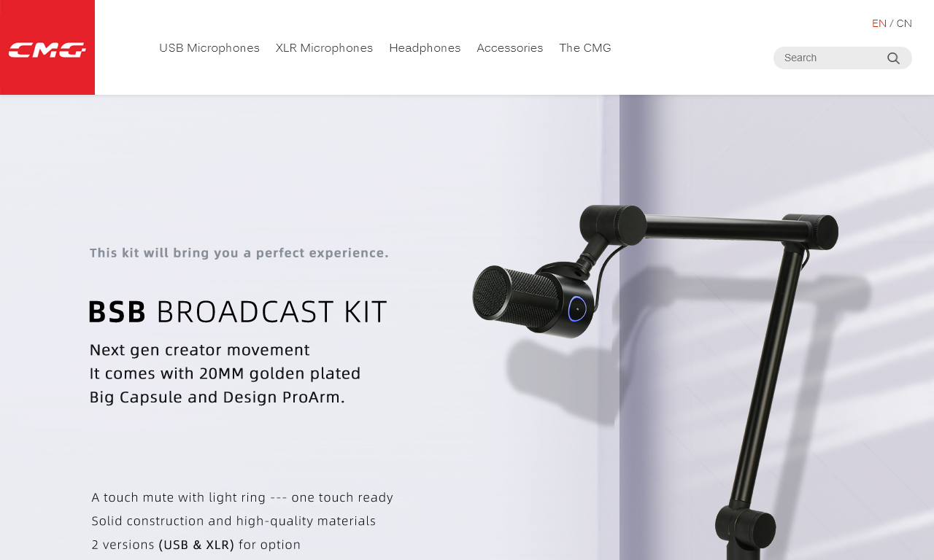Click the red CMG logo
Viewport: 934px width, 560px height.
click(x=47, y=47)
